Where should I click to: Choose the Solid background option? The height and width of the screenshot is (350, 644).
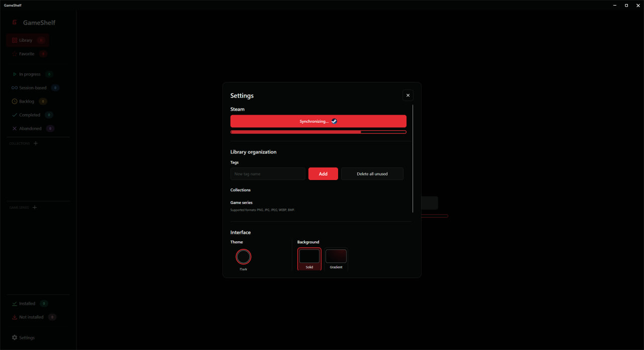pos(309,259)
